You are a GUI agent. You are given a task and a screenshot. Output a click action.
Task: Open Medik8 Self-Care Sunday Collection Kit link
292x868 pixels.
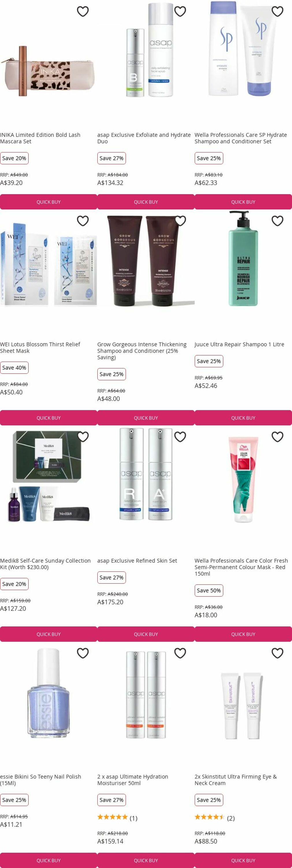click(x=45, y=564)
